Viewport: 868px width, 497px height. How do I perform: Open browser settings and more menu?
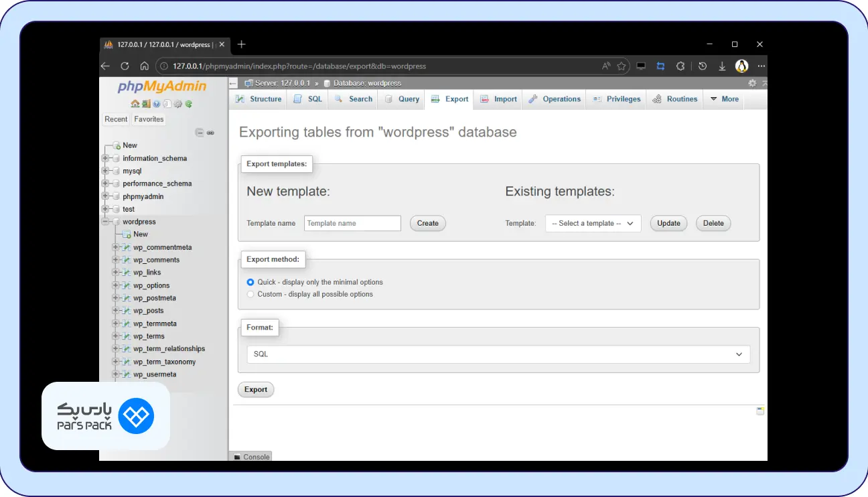click(x=761, y=66)
